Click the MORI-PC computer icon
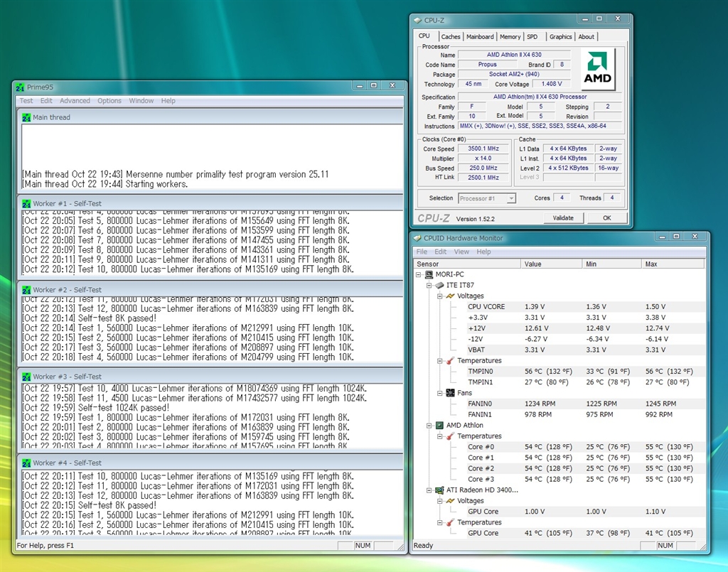 (x=429, y=274)
